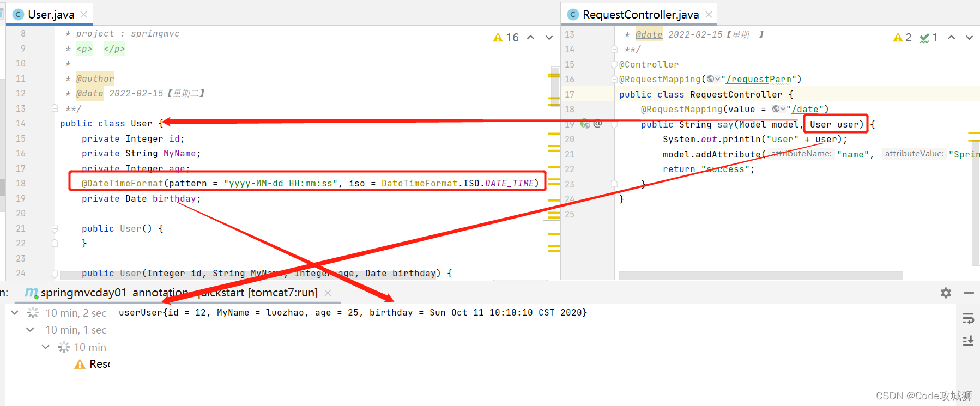Switch to the User.java editor tab
The width and height of the screenshot is (980, 406).
coord(51,14)
